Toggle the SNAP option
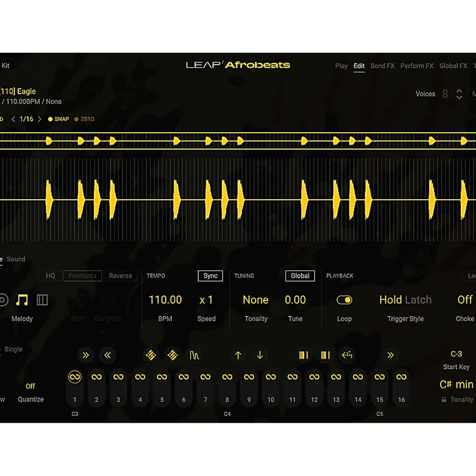This screenshot has height=476, width=476. 59,119
